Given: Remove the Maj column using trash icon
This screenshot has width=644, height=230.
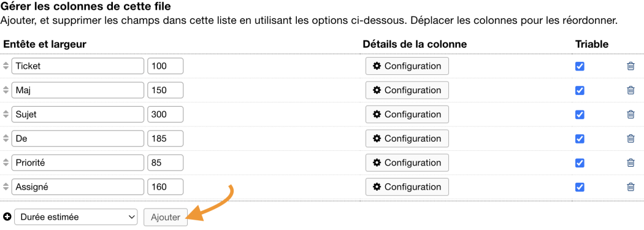Looking at the screenshot, I should click(631, 90).
